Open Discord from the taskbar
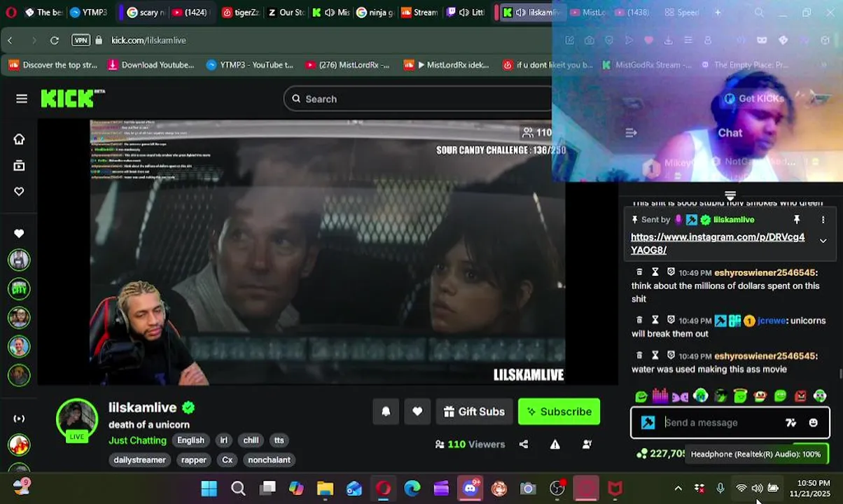The image size is (843, 504). coord(471,489)
